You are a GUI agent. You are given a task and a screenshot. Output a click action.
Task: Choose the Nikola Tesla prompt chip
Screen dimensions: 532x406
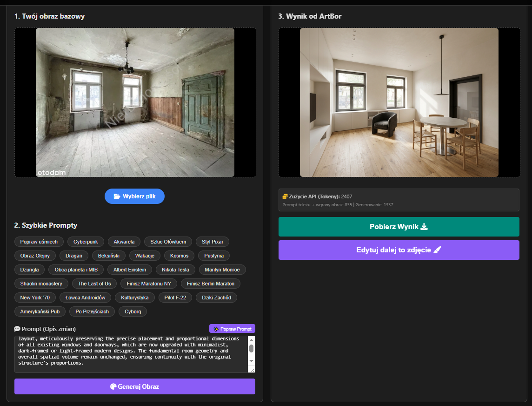(176, 270)
